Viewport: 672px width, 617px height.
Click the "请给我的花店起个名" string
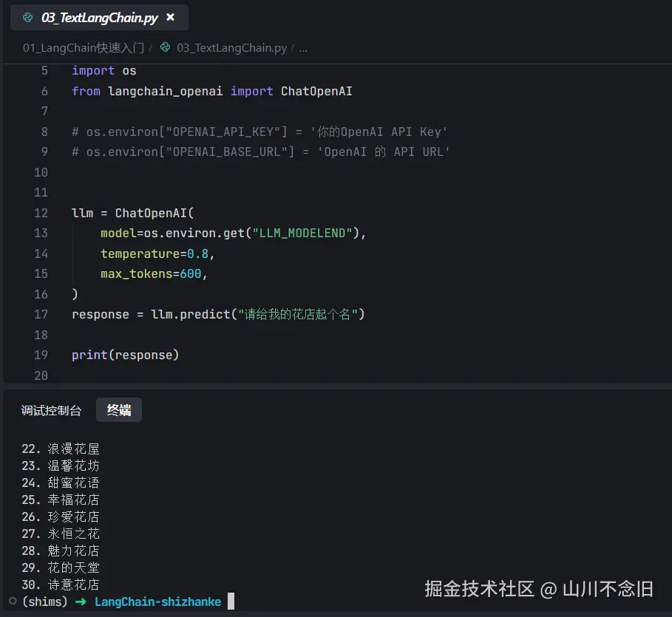click(x=298, y=315)
